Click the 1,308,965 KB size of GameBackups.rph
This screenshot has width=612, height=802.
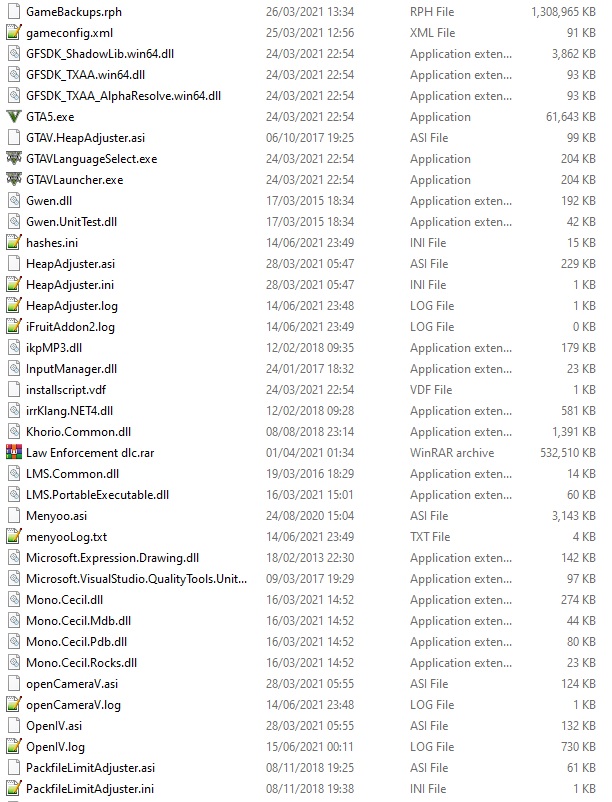(x=563, y=12)
